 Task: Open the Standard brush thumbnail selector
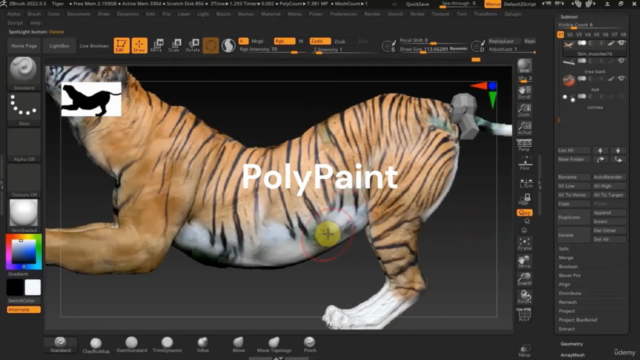click(x=24, y=73)
